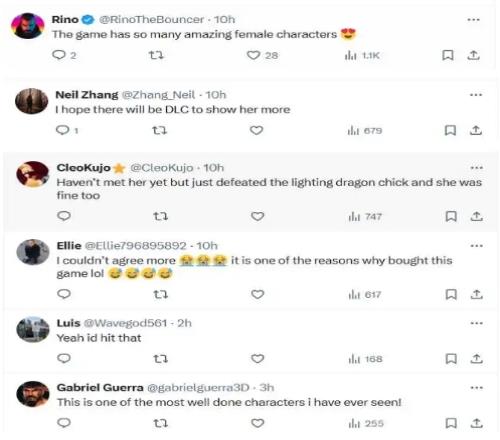500x440 pixels.
Task: Bookmark Luis's tweet
Action: click(x=451, y=359)
